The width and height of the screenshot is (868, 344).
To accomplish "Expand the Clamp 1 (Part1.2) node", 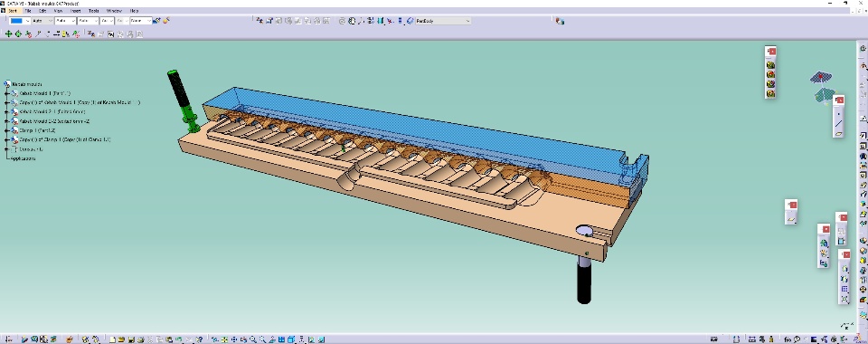I will click(7, 130).
